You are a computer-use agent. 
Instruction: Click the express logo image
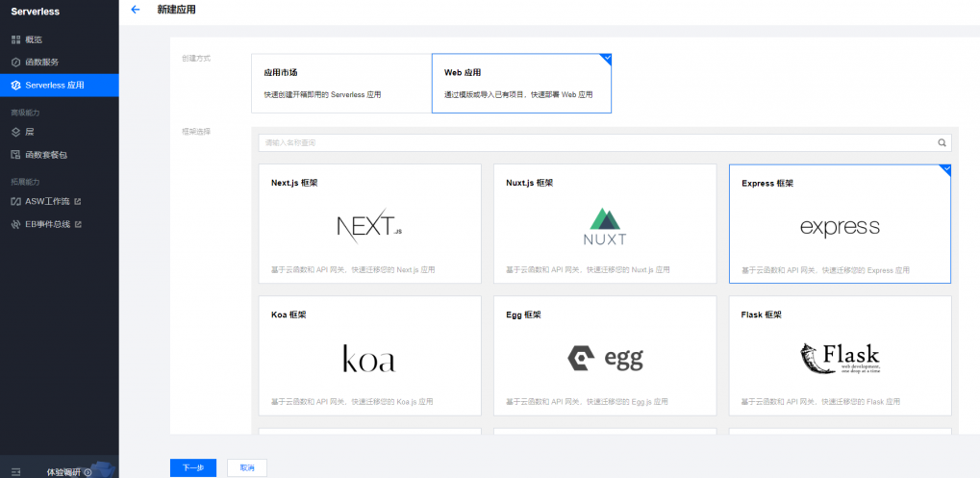840,227
